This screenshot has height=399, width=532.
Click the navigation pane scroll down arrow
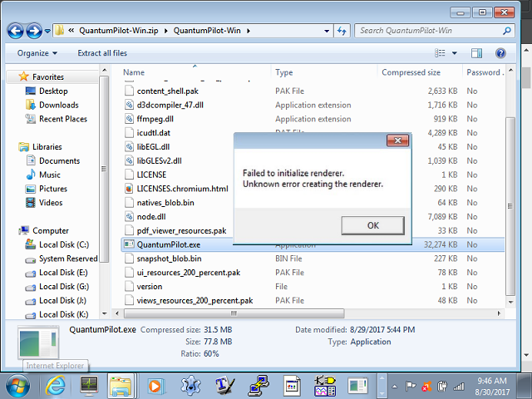tap(104, 314)
